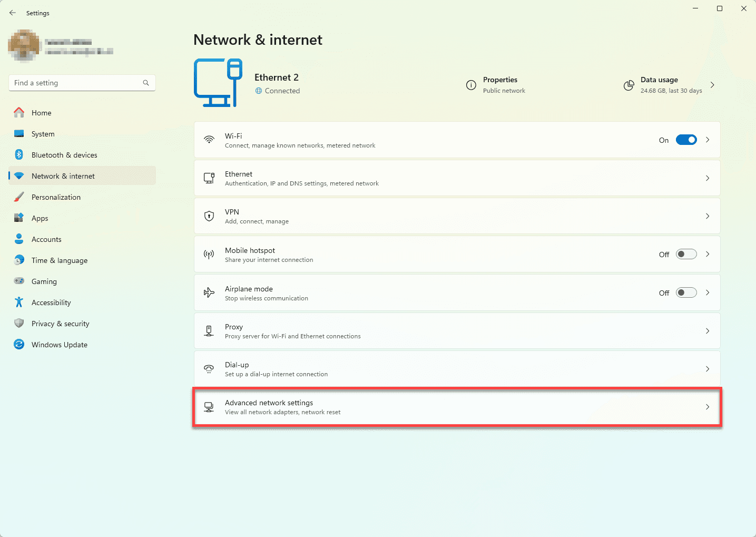The image size is (756, 537).
Task: Click the Mobile hotspot antenna icon
Action: (209, 255)
